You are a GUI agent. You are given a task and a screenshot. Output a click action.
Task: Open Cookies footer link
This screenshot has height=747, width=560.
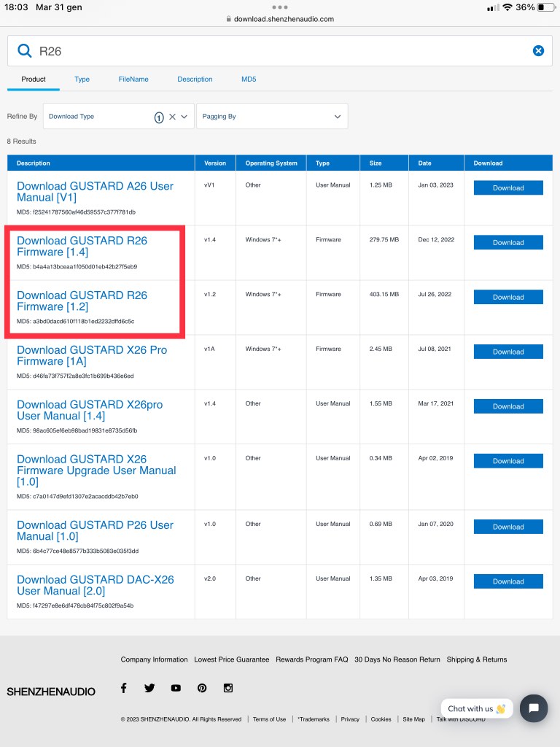[381, 719]
